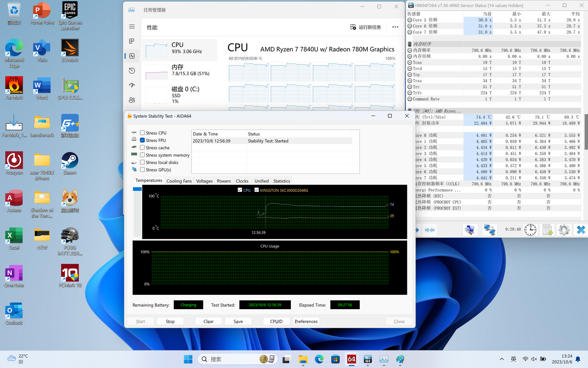Open Task Manager App history icon
This screenshot has width=588, height=368.
coord(132,70)
